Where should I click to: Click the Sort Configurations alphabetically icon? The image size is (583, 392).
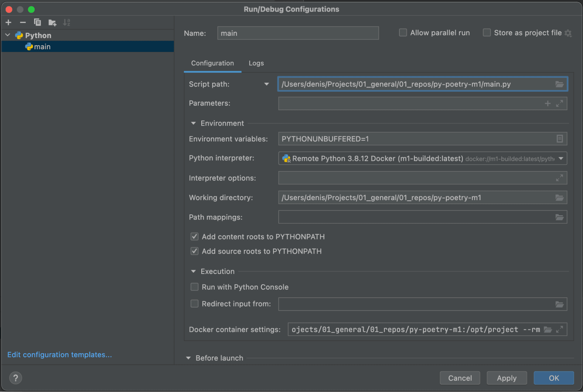[x=66, y=22]
